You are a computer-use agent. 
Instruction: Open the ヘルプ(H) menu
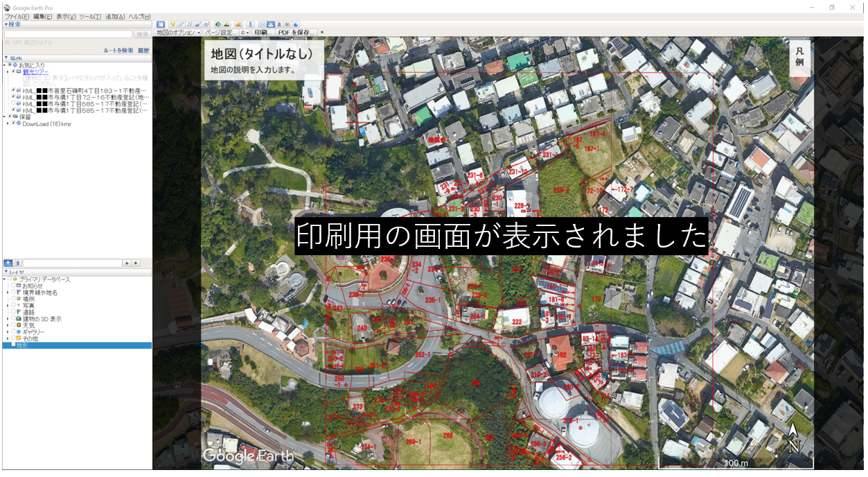139,16
